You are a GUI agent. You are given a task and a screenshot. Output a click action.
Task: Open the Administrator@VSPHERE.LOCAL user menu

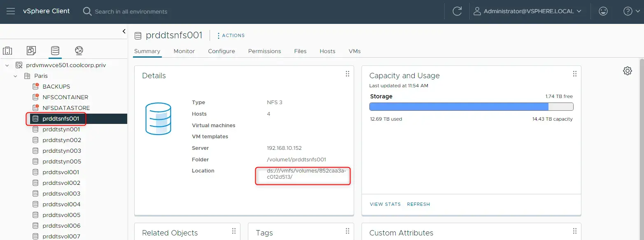(527, 11)
